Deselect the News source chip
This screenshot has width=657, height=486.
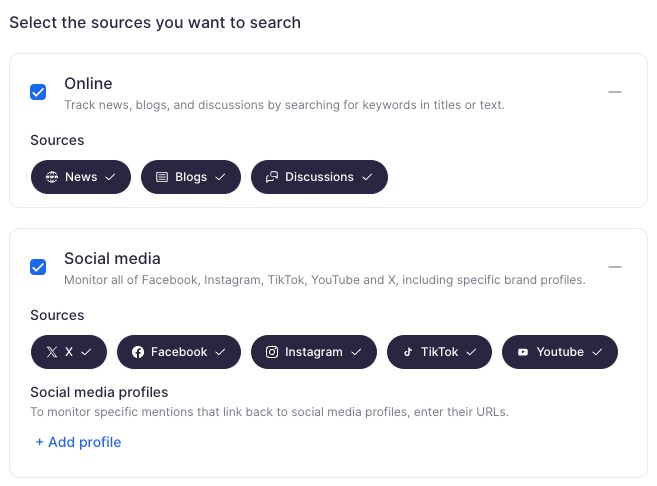(80, 177)
